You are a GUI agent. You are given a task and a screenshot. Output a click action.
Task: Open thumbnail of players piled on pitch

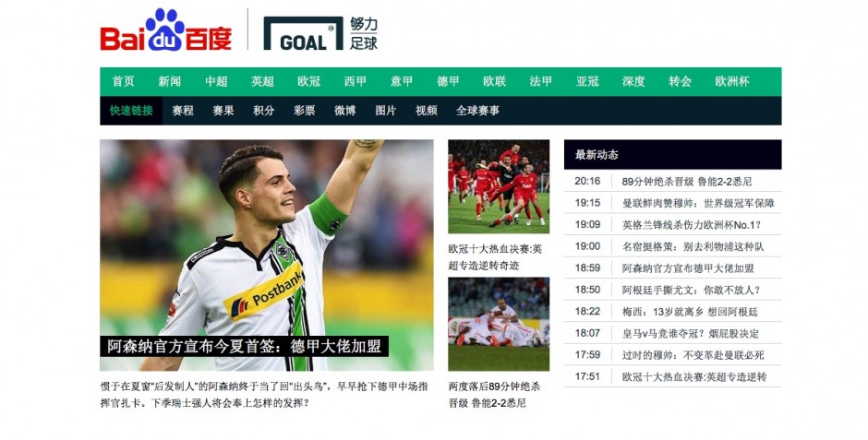click(499, 324)
